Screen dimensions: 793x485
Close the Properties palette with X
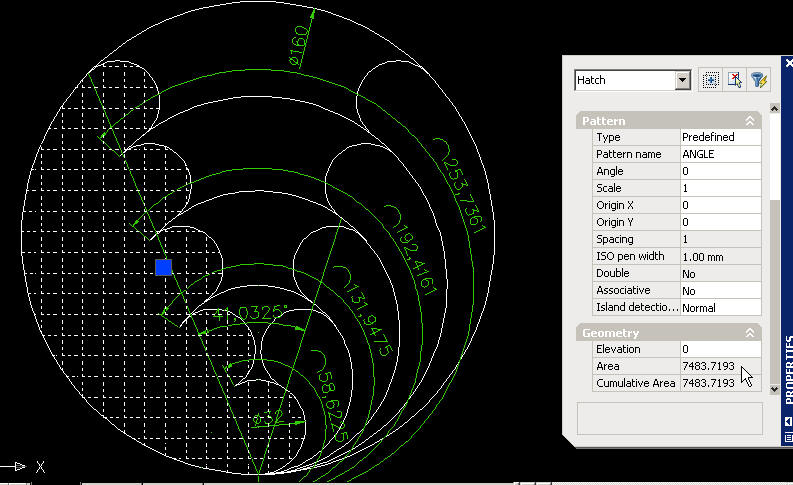click(x=788, y=63)
